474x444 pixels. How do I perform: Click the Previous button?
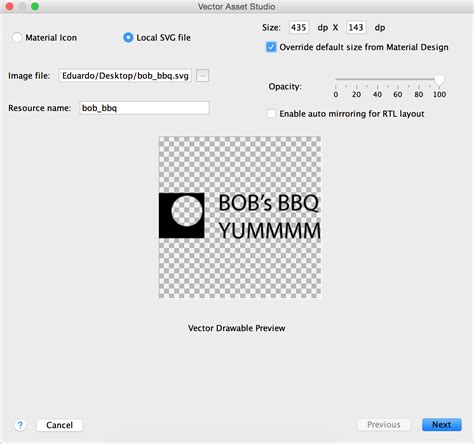(x=384, y=425)
